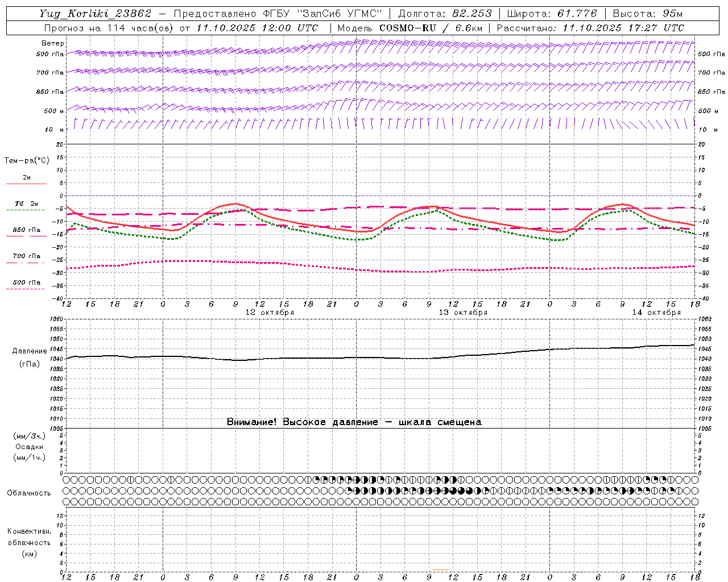The width and height of the screenshot is (728, 582).
Task: Click the latitude value Широта: 61.776
Action: coord(552,14)
